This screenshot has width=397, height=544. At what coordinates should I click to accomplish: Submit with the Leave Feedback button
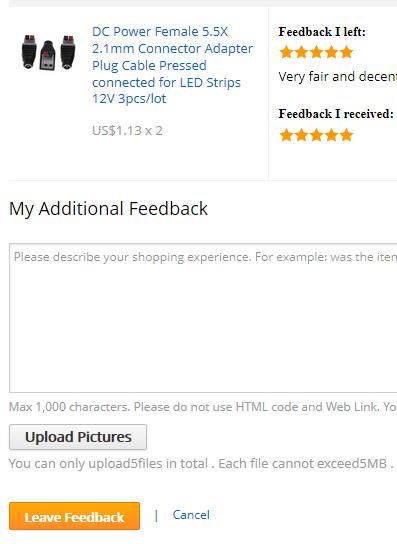point(74,516)
